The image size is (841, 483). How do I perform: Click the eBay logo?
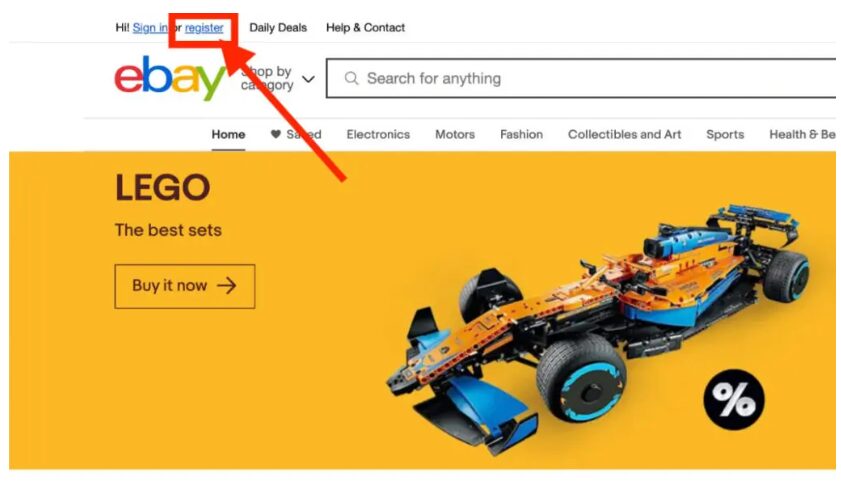point(169,78)
